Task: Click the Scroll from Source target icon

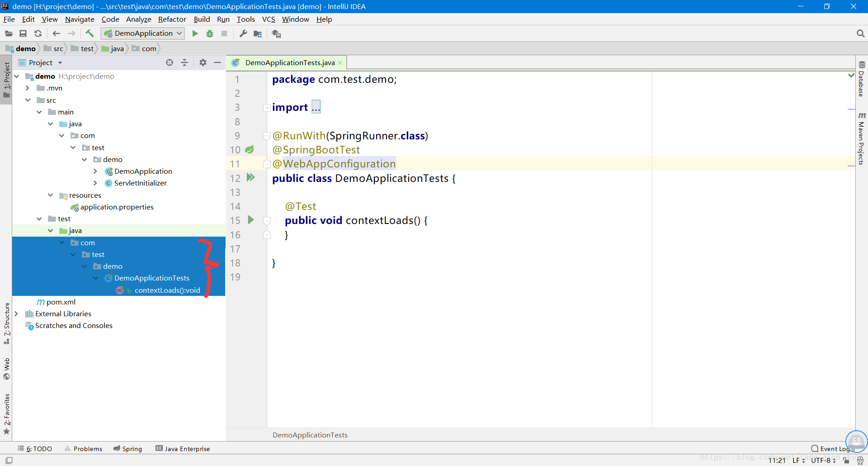Action: 170,62
